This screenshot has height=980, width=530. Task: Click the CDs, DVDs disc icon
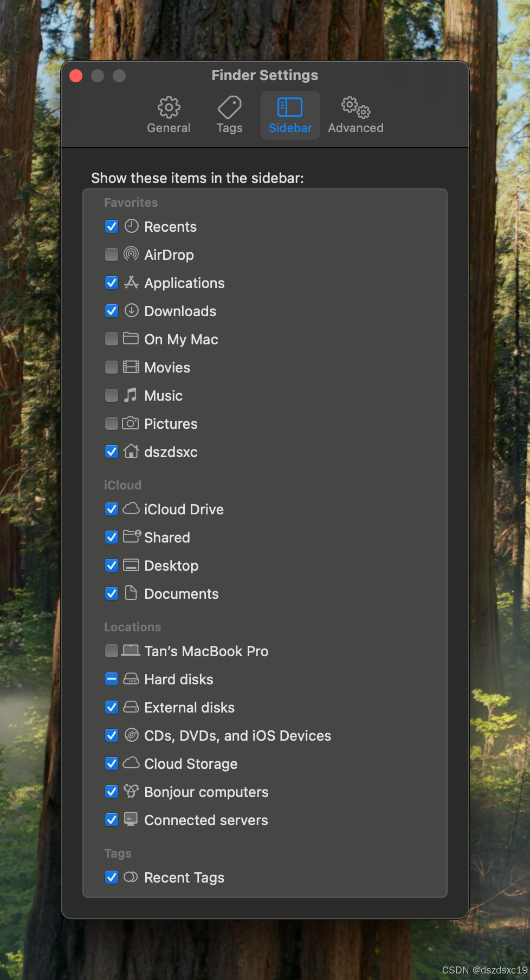pyautogui.click(x=131, y=735)
